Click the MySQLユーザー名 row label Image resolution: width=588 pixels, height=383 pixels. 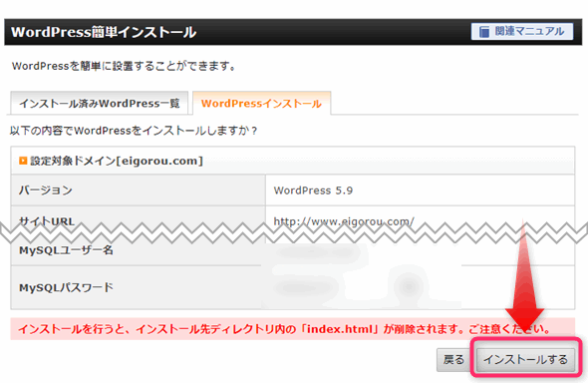(x=66, y=249)
